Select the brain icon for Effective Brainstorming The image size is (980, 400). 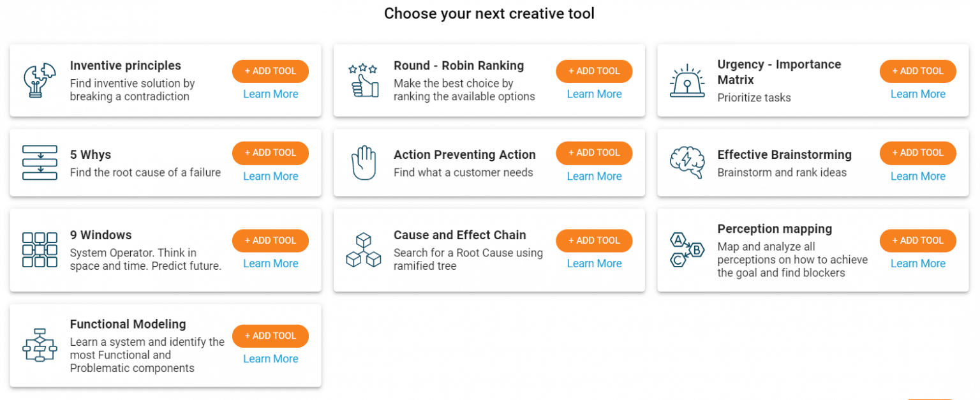687,162
